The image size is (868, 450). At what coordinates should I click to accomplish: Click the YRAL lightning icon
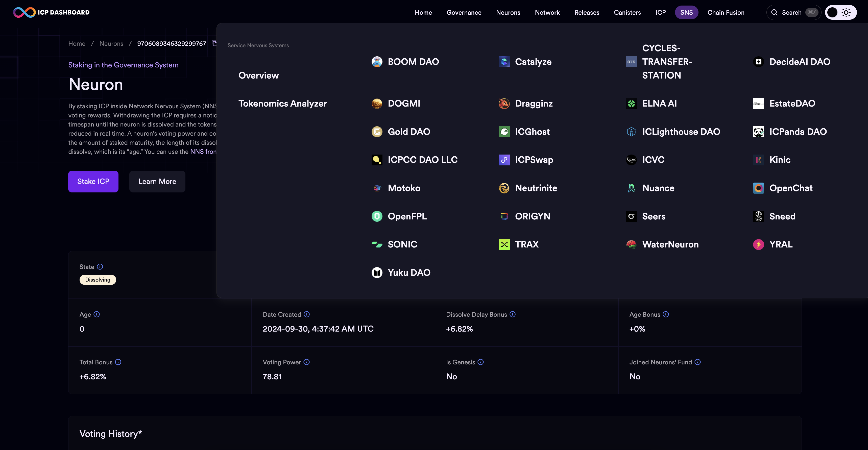758,244
